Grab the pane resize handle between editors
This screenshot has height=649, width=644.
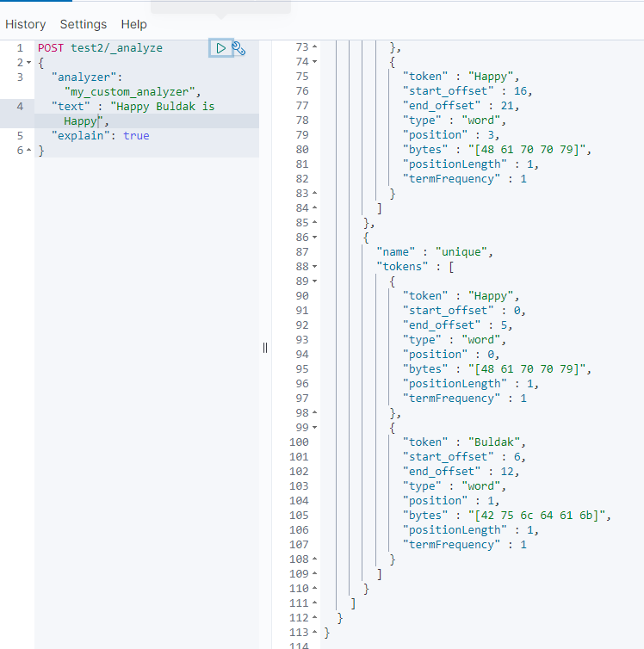265,347
